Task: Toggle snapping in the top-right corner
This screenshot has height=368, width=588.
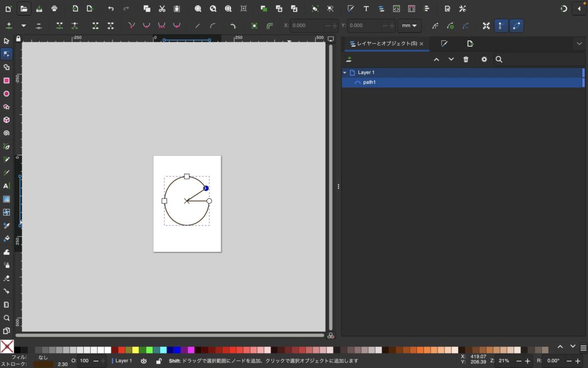Action: click(564, 9)
